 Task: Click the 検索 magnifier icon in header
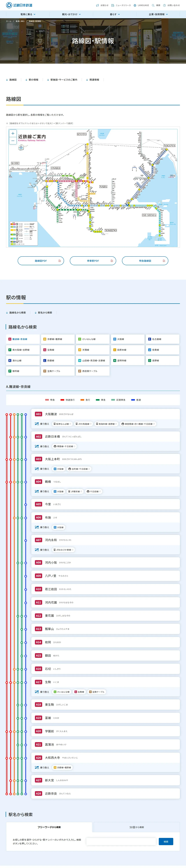click(x=153, y=5)
